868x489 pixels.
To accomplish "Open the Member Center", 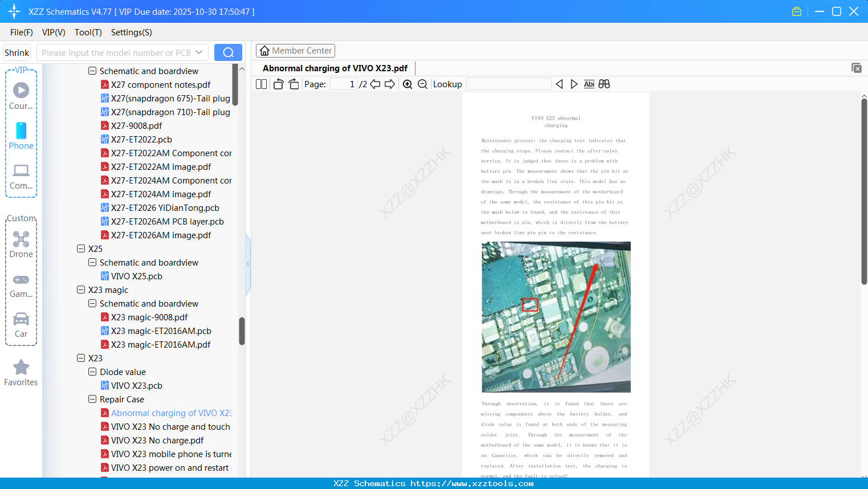I will (x=295, y=51).
